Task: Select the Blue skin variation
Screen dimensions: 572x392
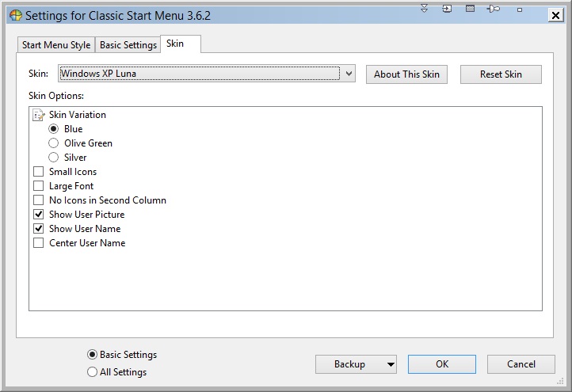Action: [x=54, y=129]
